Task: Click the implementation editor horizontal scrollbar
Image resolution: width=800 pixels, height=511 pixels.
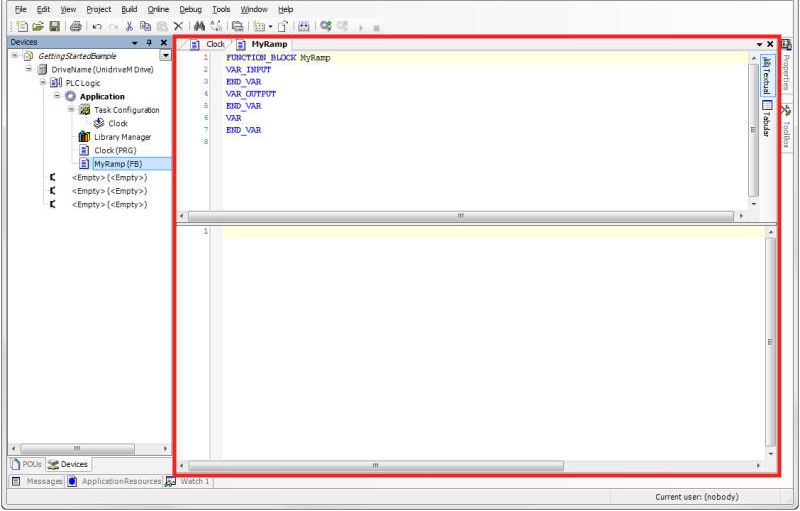Action: (376, 465)
